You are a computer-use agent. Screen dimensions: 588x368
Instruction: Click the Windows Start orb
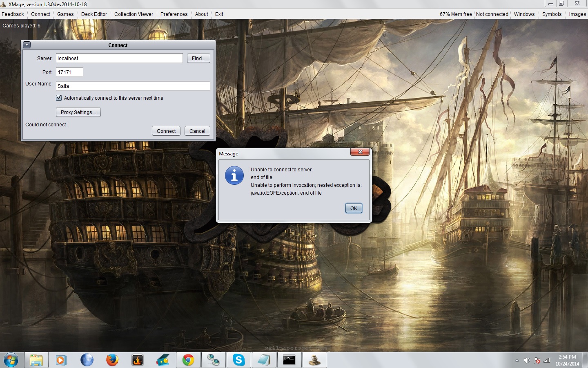(11, 360)
